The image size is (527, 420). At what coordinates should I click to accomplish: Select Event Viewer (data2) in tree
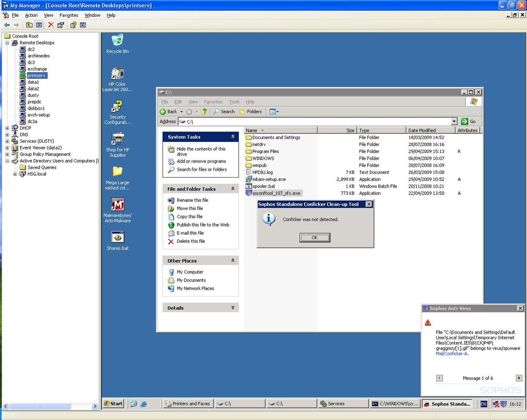click(41, 148)
